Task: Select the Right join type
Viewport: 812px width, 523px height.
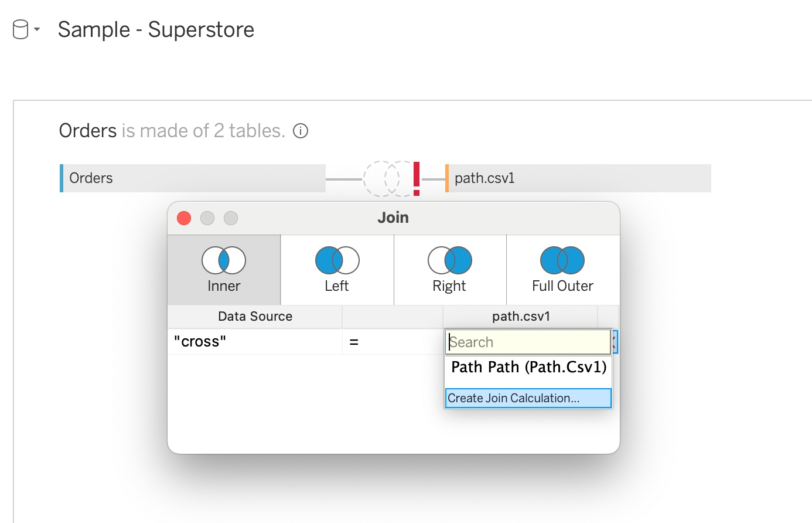Action: pyautogui.click(x=449, y=270)
